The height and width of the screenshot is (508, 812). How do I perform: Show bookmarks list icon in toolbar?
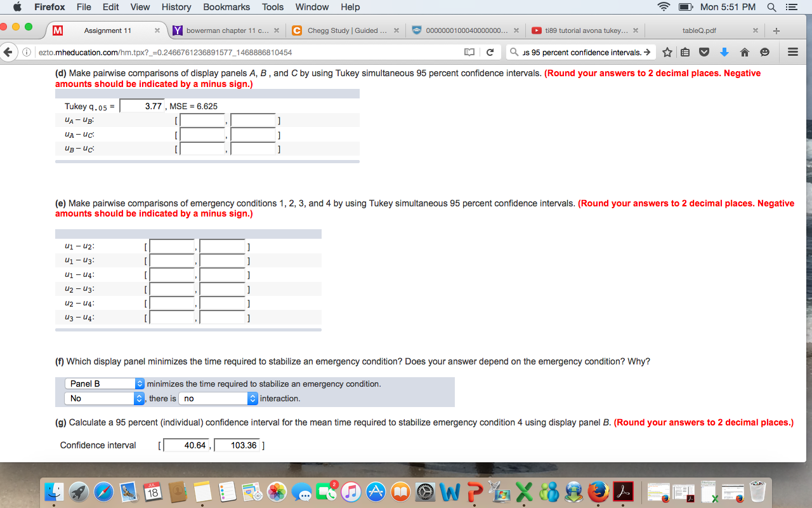(x=686, y=52)
